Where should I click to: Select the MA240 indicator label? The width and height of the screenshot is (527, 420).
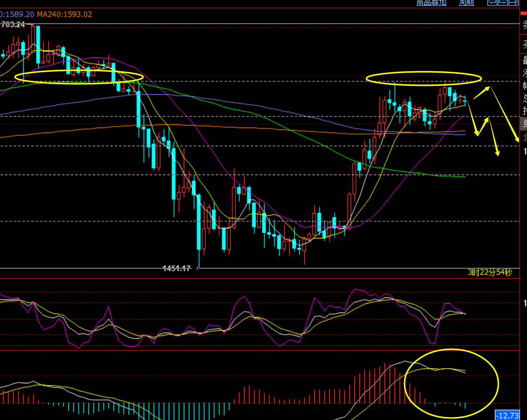[x=64, y=14]
